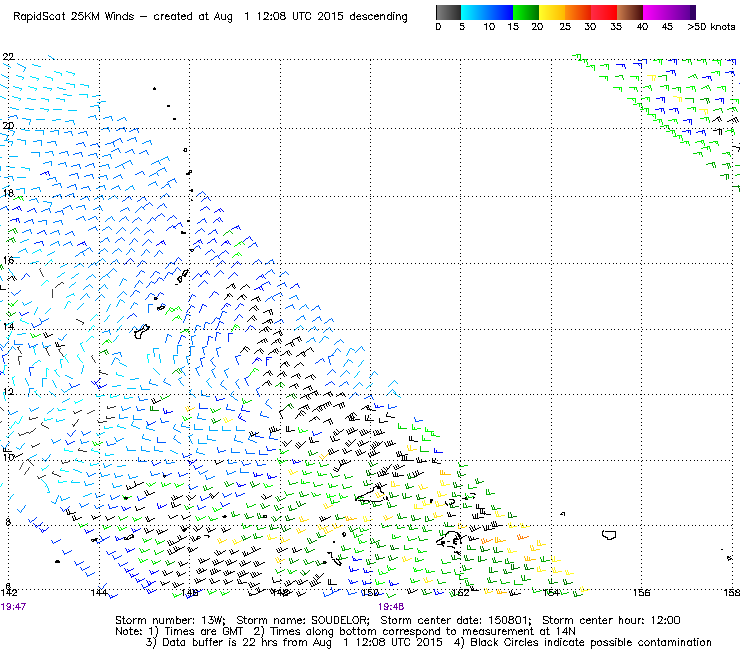This screenshot has height=650, width=740.
Task: Click the legend scale label '35'
Action: pos(616,26)
